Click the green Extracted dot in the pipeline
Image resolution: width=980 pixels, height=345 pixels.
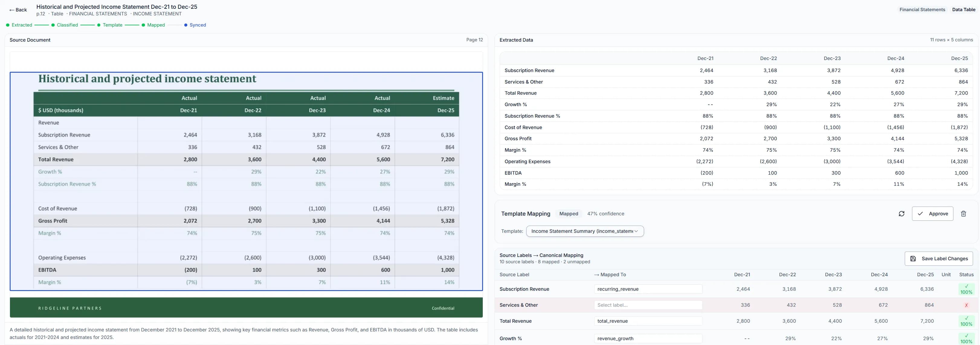(7, 25)
